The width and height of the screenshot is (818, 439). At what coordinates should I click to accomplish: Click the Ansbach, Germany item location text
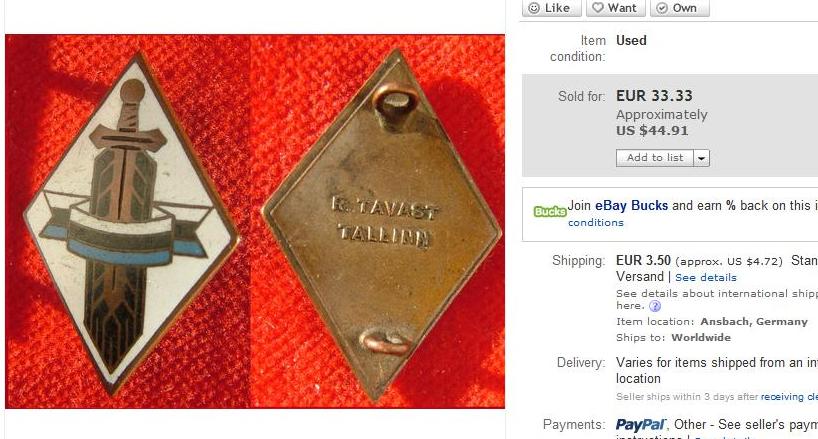click(754, 322)
